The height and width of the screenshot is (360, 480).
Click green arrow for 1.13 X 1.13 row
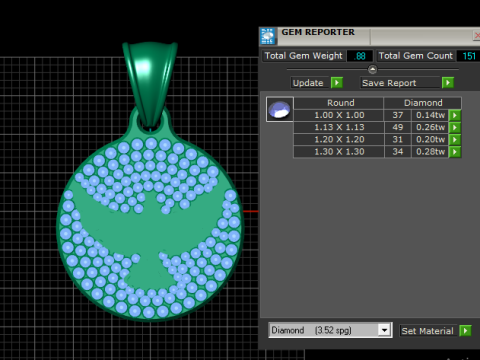coord(455,127)
